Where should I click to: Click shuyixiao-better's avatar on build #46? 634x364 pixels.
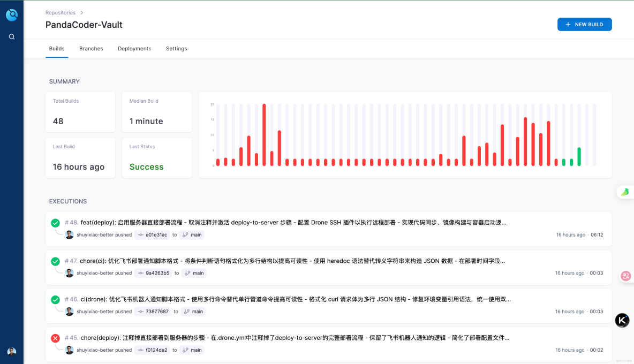click(69, 312)
